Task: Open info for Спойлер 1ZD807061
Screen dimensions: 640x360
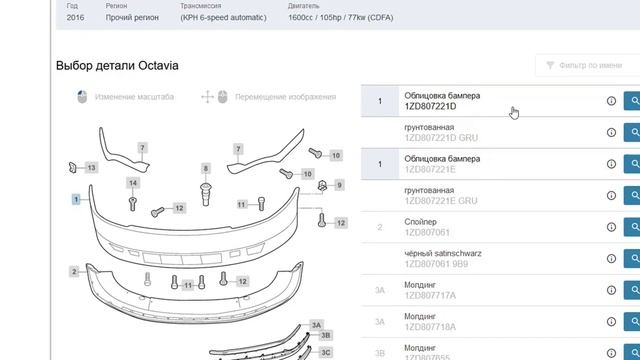Action: (611, 227)
